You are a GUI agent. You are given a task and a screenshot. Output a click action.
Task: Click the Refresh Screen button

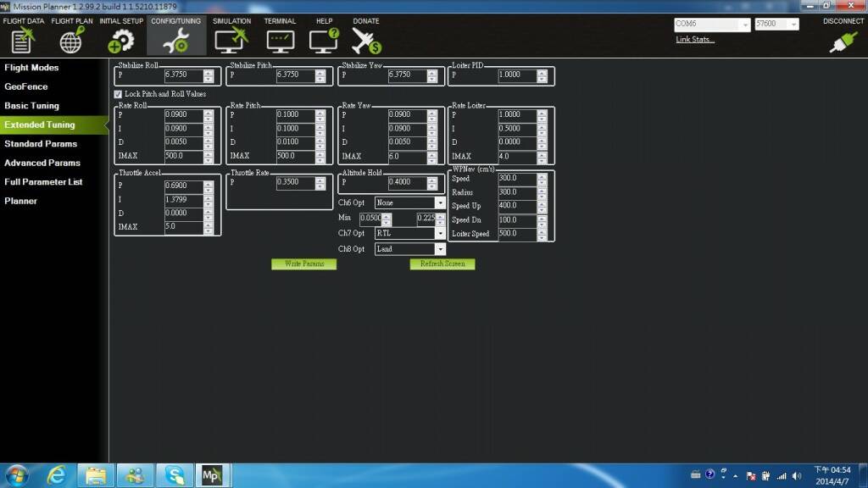click(442, 264)
